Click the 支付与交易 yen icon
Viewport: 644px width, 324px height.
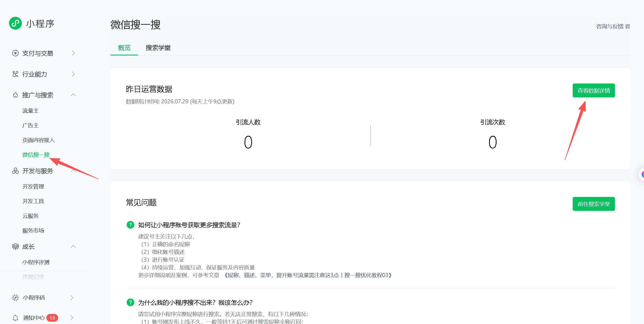(x=15, y=53)
